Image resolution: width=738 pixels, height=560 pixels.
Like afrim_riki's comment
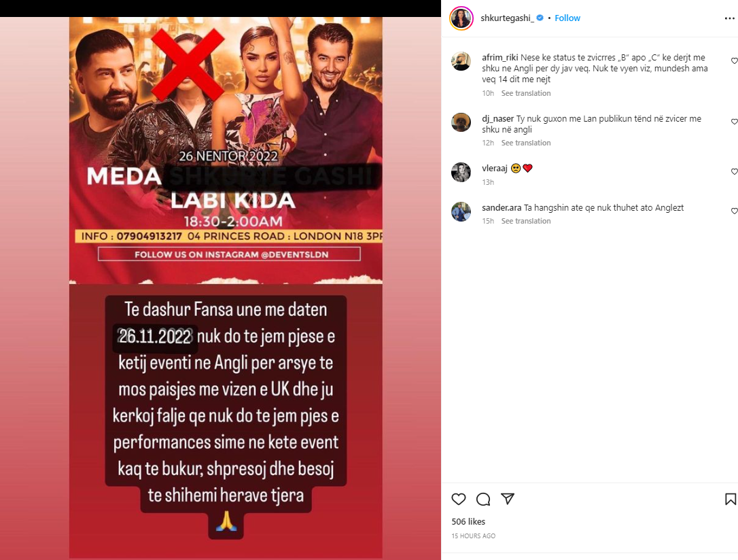734,60
